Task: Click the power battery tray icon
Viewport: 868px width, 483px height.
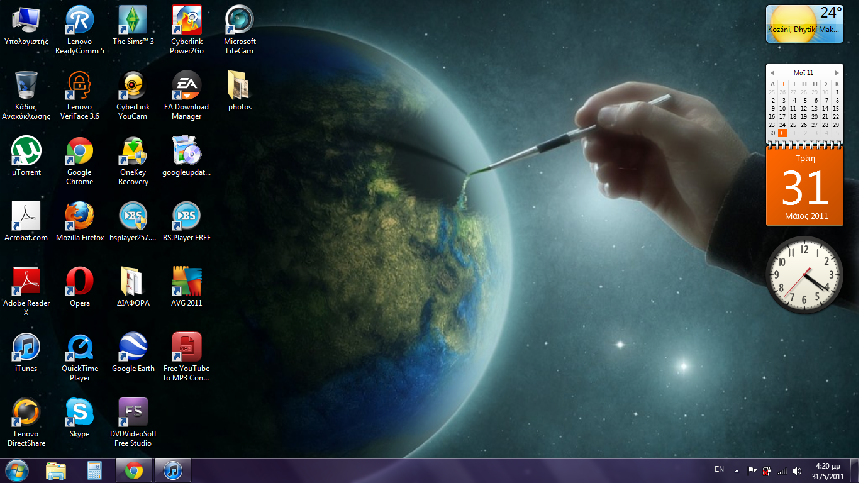Action: [767, 470]
